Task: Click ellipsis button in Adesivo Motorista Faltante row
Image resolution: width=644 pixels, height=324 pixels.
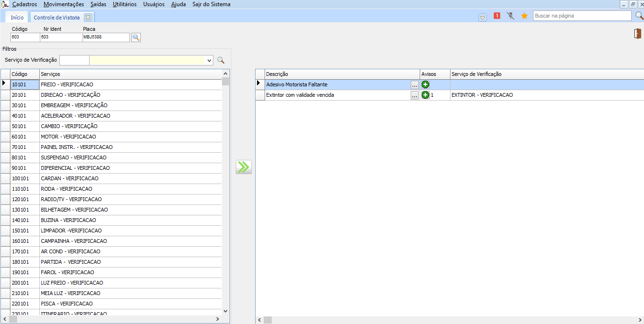Action: click(x=415, y=85)
